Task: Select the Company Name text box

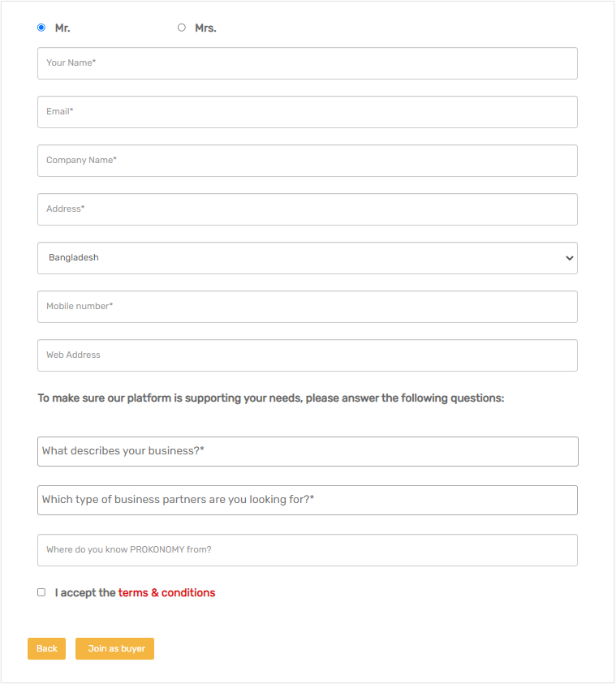Action: 308,161
